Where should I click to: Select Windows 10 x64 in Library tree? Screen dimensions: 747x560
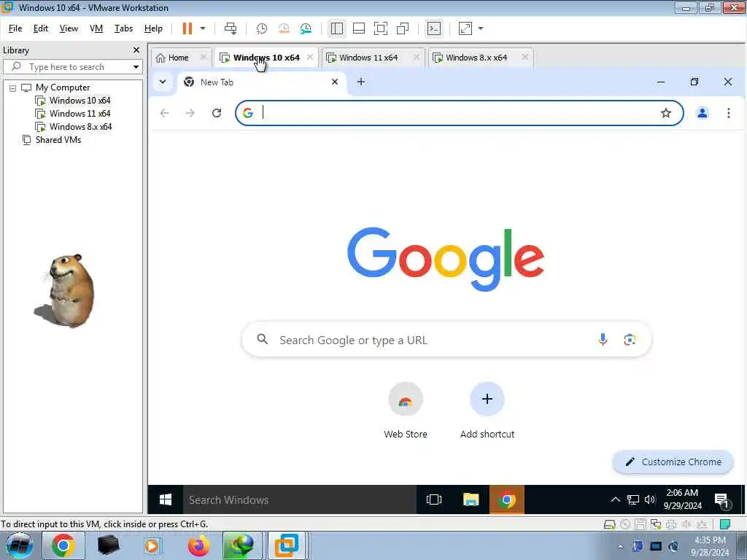[x=80, y=101]
